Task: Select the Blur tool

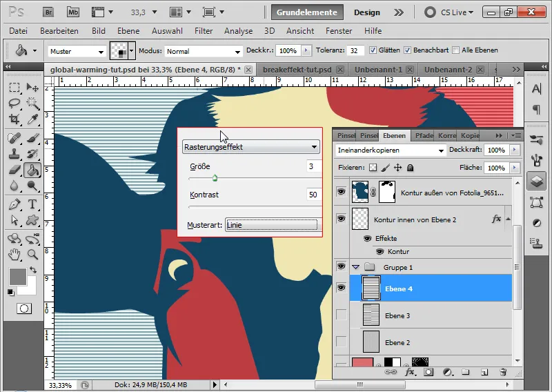Action: [x=14, y=186]
